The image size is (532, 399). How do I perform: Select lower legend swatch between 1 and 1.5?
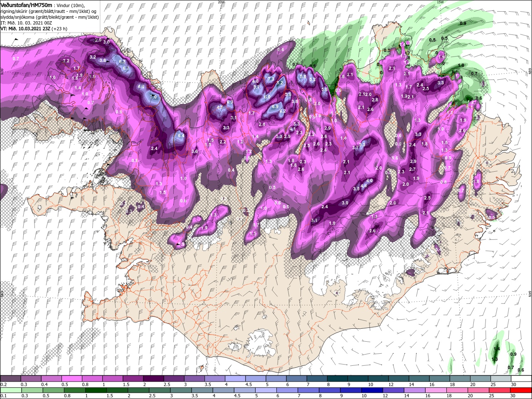click(96, 390)
